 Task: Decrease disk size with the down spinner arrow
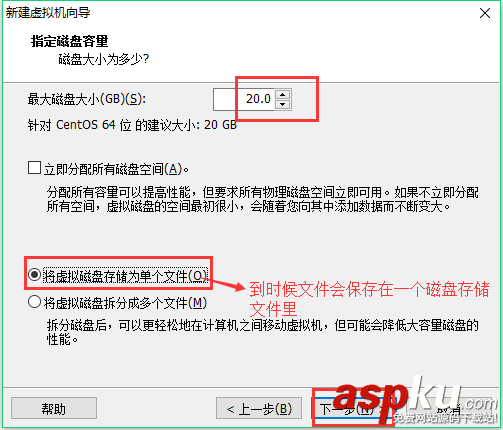pyautogui.click(x=283, y=105)
